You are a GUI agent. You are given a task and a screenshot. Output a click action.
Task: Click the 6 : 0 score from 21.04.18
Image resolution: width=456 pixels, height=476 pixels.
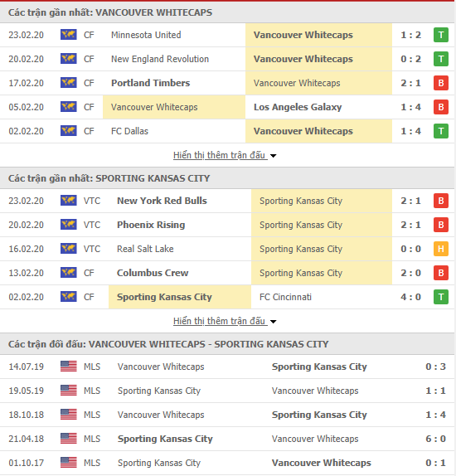(435, 439)
